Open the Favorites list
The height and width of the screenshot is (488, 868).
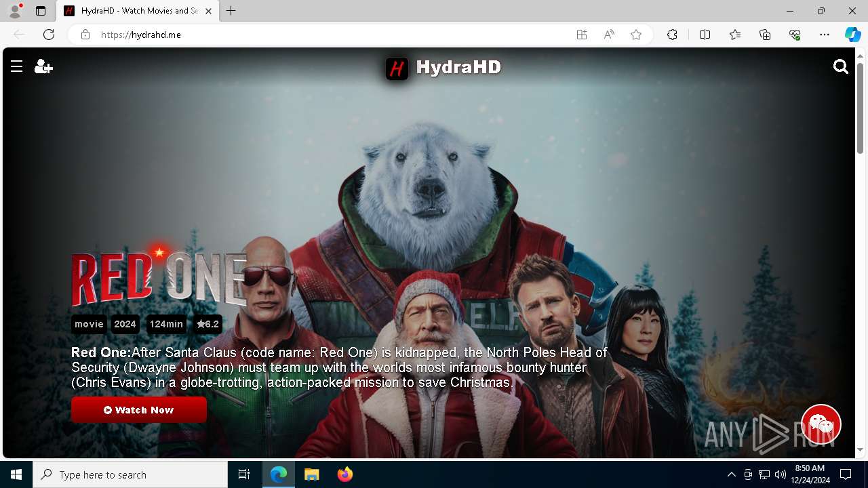[735, 35]
